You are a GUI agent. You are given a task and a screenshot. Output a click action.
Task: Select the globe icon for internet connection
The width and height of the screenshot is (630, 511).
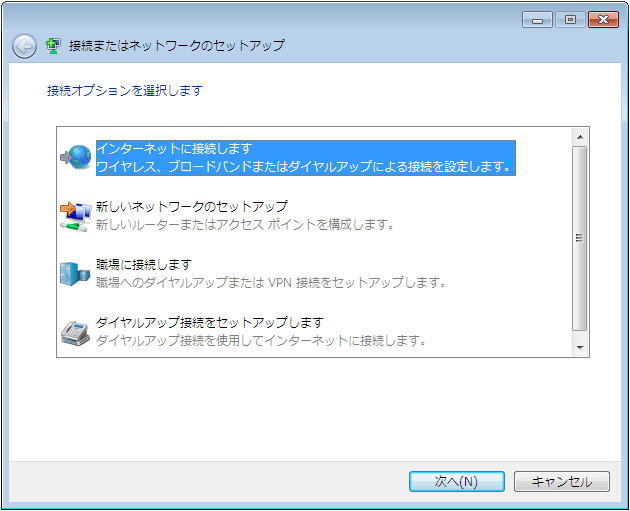tap(76, 157)
